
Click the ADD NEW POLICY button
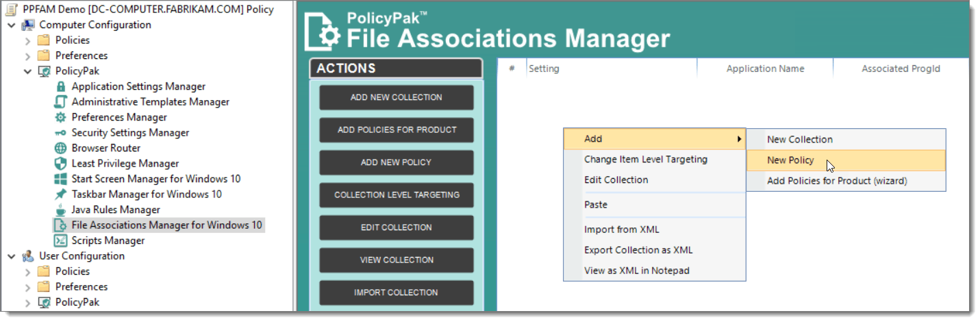397,162
